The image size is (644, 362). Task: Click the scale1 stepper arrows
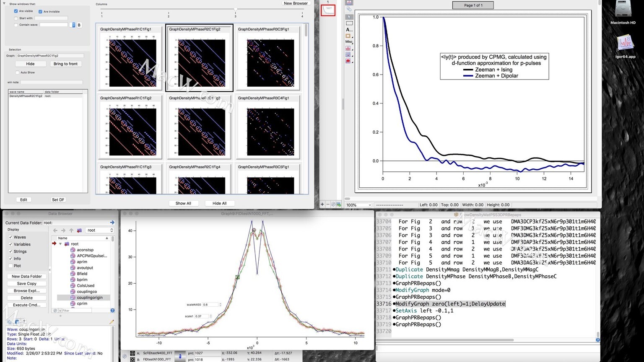click(x=210, y=316)
